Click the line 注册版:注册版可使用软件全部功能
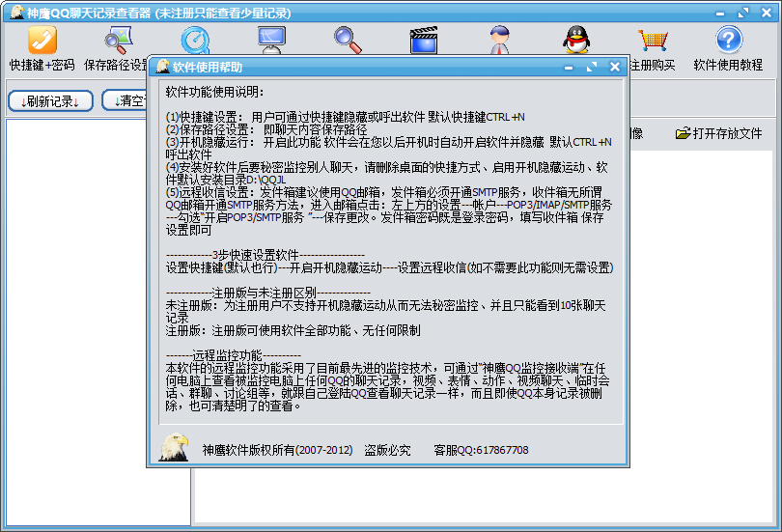Image resolution: width=782 pixels, height=532 pixels. coord(293,330)
